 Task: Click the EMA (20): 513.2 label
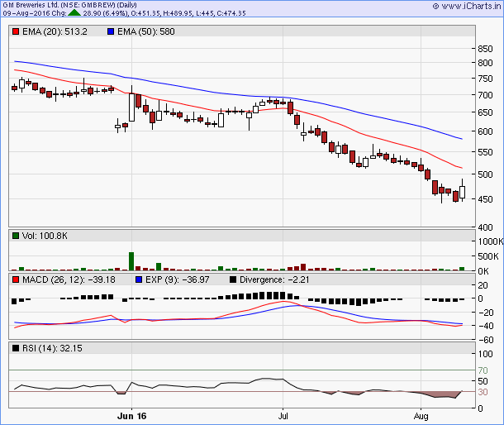pos(55,31)
